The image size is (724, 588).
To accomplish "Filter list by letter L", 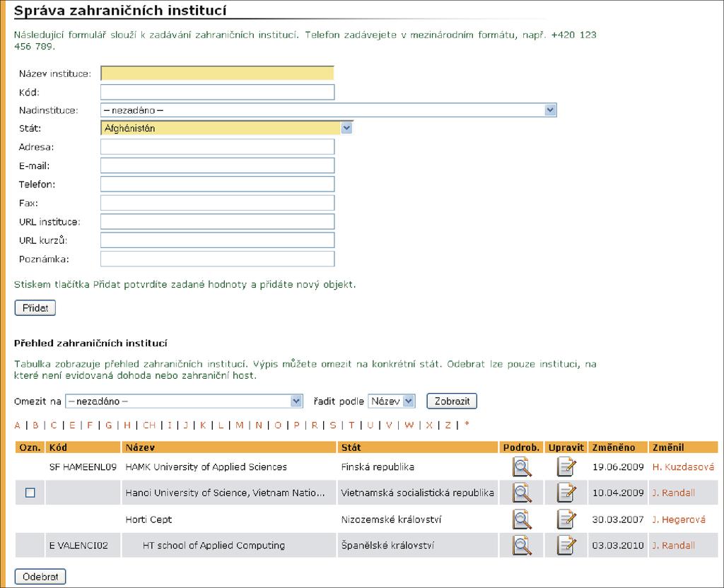I will click(221, 425).
